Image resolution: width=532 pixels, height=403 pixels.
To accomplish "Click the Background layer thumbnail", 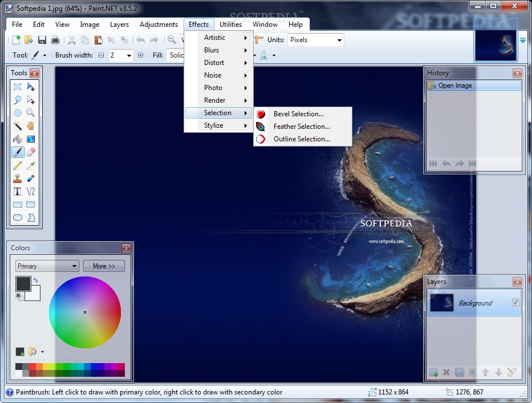I will pos(441,303).
